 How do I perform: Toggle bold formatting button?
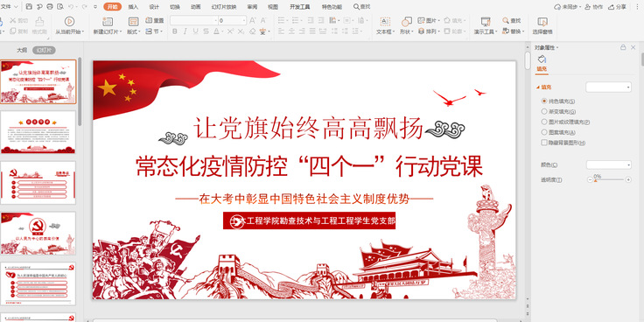coord(175,31)
